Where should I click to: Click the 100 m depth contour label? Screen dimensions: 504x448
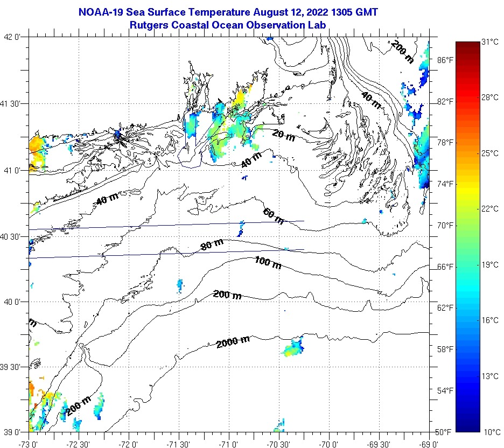(x=268, y=263)
